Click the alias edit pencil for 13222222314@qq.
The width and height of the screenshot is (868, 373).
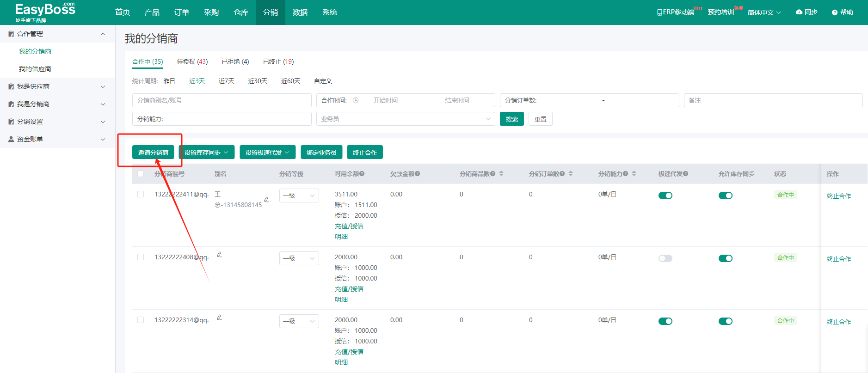219,318
